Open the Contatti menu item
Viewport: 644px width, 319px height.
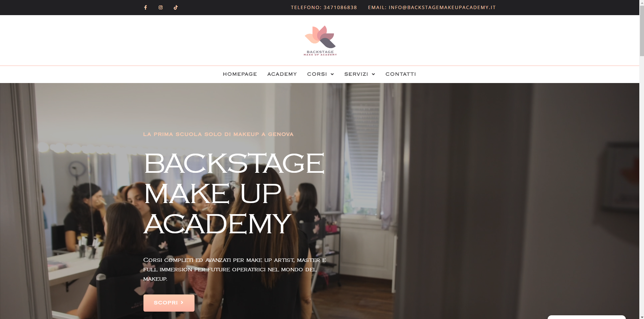click(400, 74)
